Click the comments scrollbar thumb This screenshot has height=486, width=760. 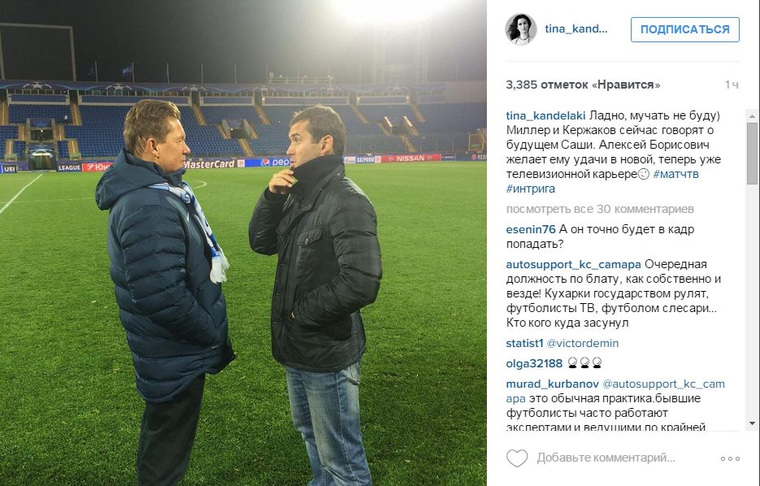[x=752, y=153]
